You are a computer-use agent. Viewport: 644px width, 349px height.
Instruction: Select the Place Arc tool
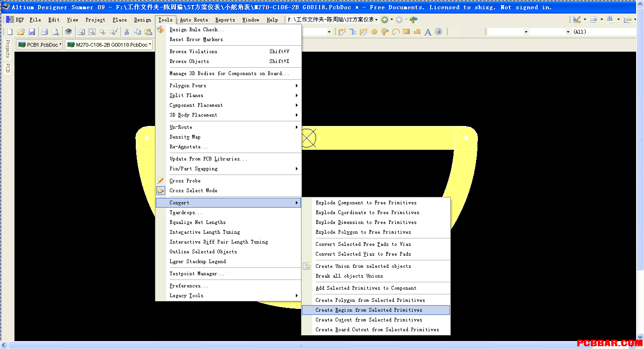click(395, 32)
